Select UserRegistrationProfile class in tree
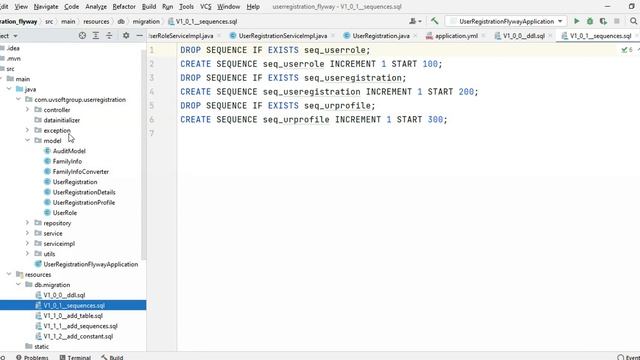Viewport: 640px width, 360px height. tap(84, 202)
